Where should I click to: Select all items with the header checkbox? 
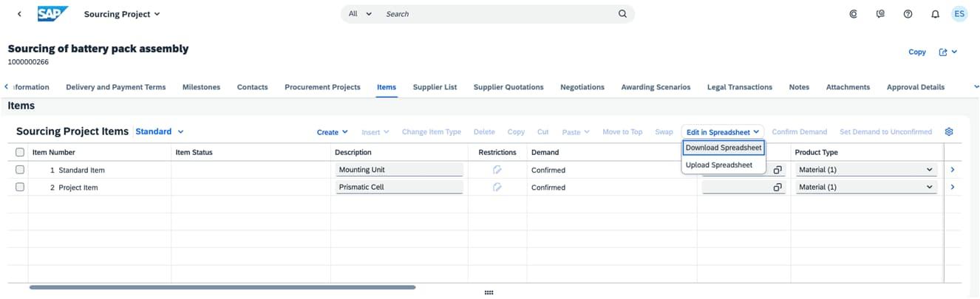click(20, 152)
